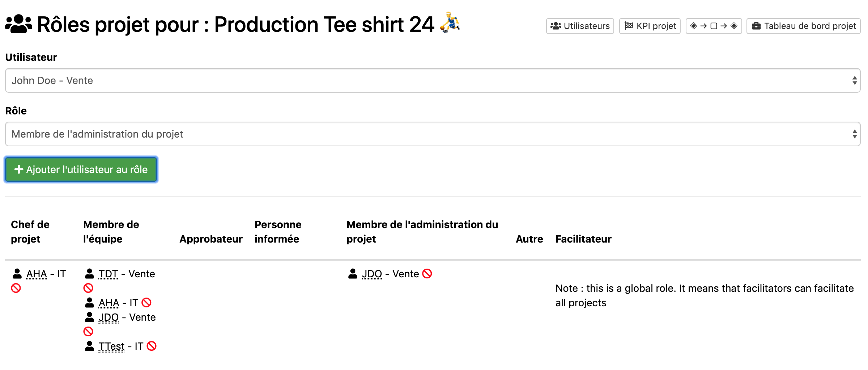Remove JDO from administration du projet role
The image size is (868, 370).
[427, 274]
